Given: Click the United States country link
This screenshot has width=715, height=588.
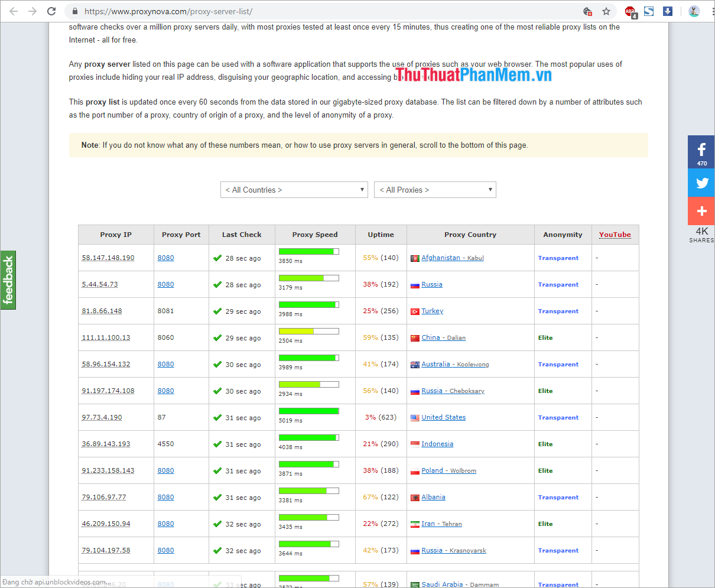Looking at the screenshot, I should pos(443,417).
